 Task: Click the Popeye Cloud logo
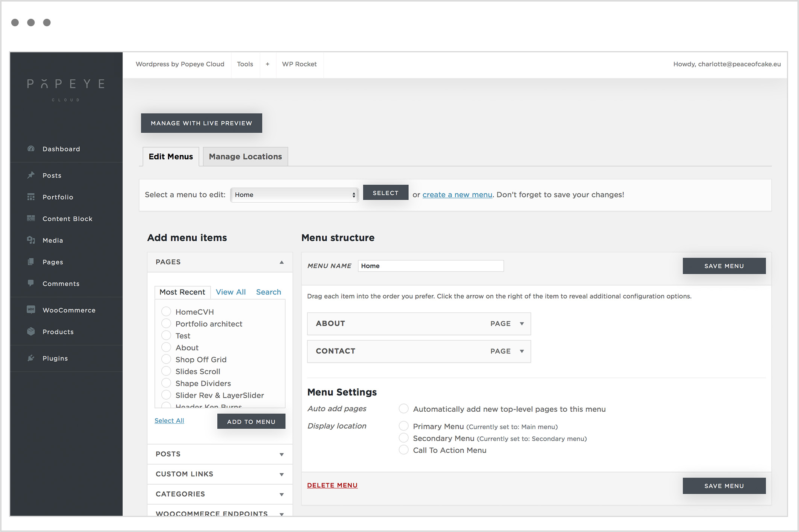pyautogui.click(x=66, y=89)
